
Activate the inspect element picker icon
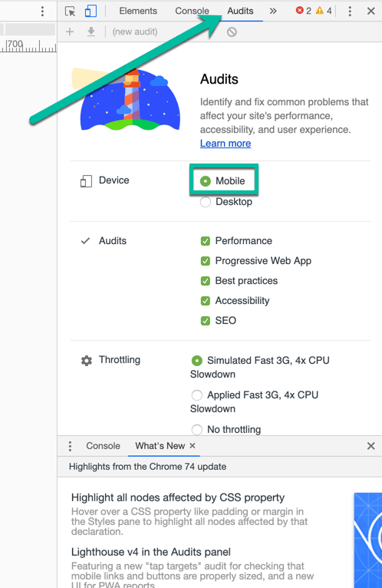[70, 12]
